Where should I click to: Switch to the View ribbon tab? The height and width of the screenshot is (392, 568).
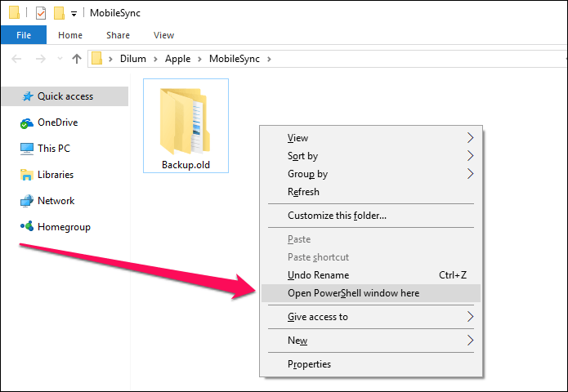(x=163, y=35)
